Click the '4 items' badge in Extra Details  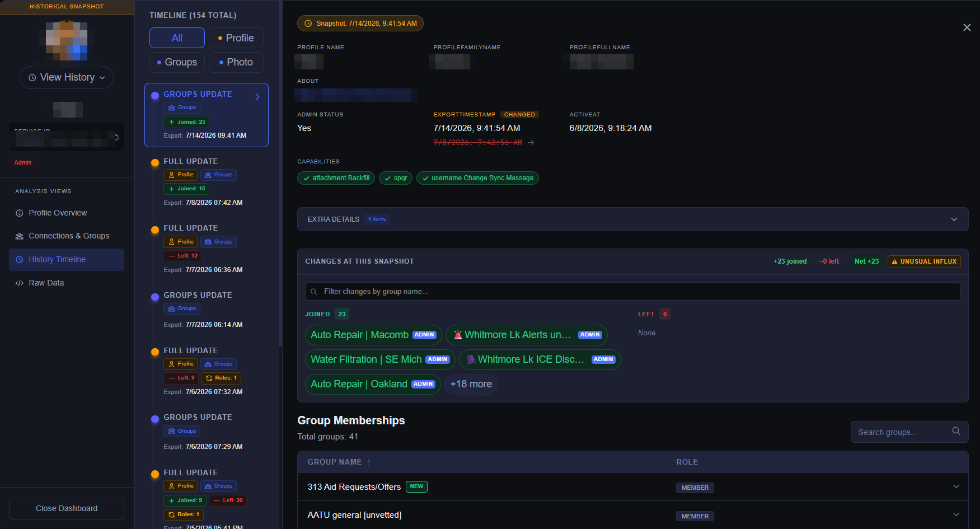tap(377, 219)
